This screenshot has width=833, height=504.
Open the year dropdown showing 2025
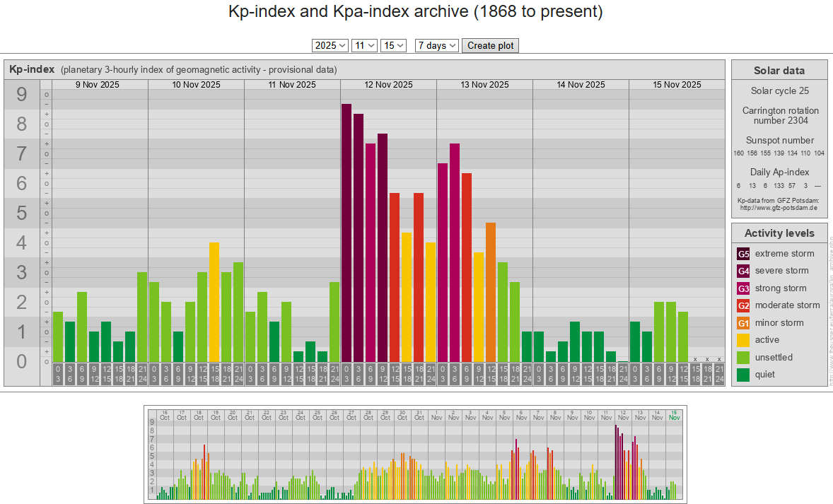click(x=330, y=45)
